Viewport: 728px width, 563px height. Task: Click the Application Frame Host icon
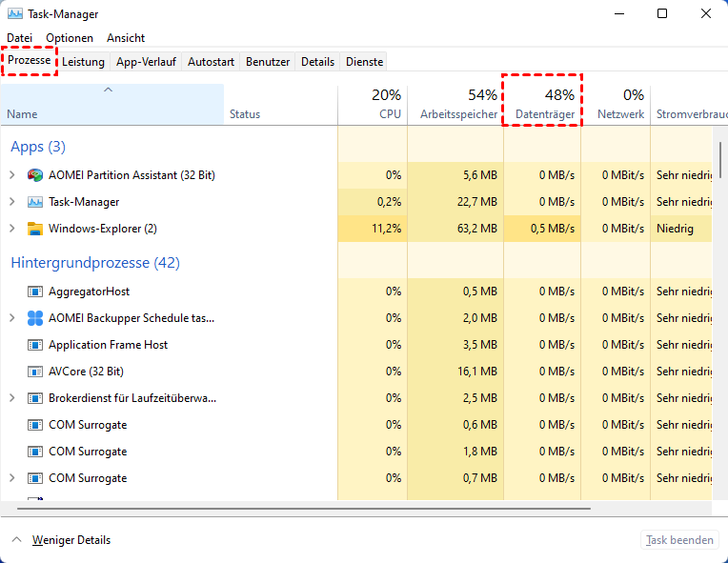(35, 345)
